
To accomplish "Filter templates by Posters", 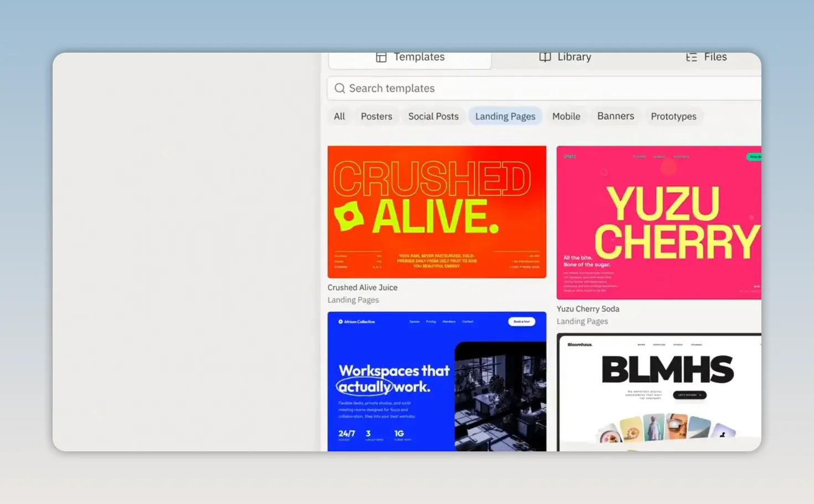I will (377, 116).
